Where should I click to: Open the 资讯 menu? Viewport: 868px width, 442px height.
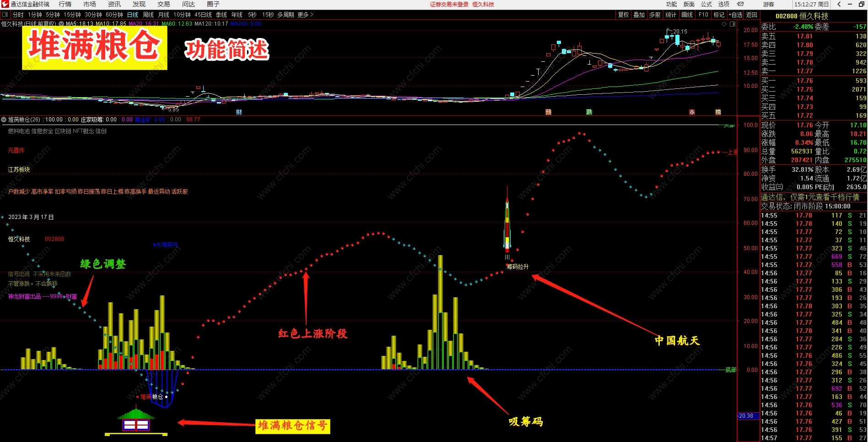pyautogui.click(x=114, y=4)
